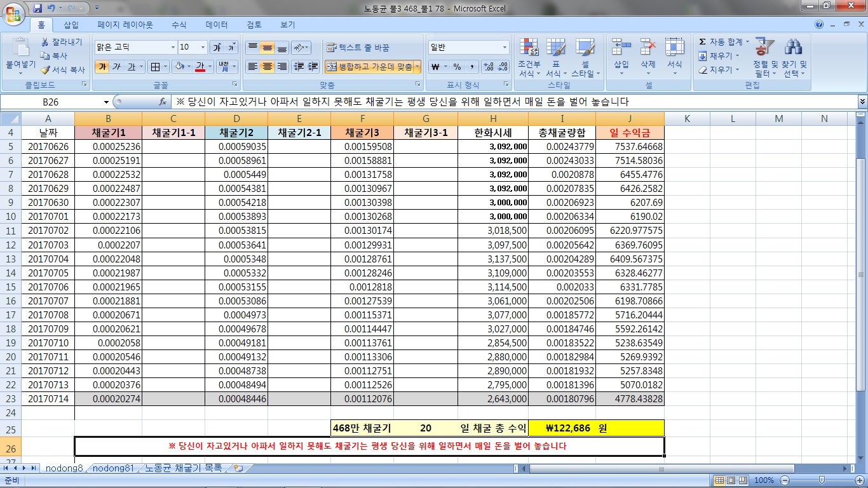Switch to the 수식 ribbon tab
Image resolution: width=868 pixels, height=488 pixels.
click(179, 25)
